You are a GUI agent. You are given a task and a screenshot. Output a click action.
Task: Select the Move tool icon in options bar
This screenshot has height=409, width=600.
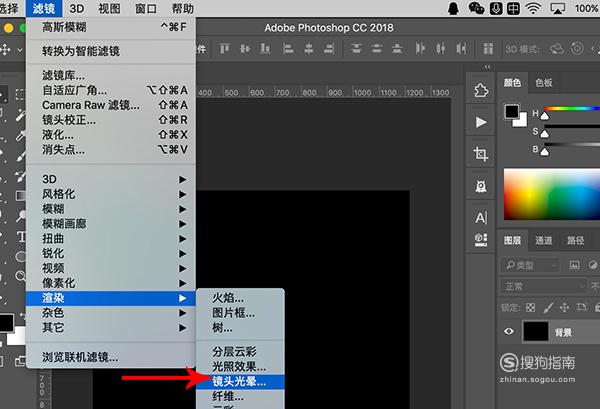coord(5,49)
